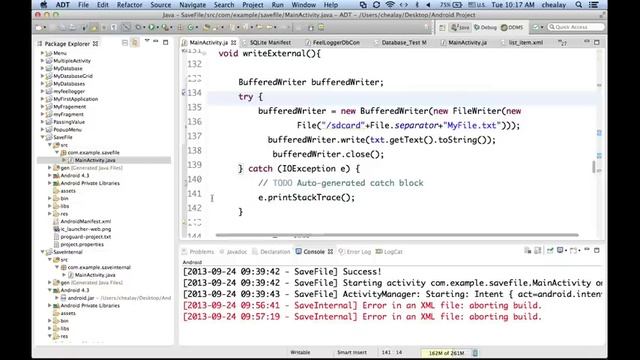Minimize the Console panel
Image resolution: width=640 pixels, height=360 pixels.
point(587,250)
